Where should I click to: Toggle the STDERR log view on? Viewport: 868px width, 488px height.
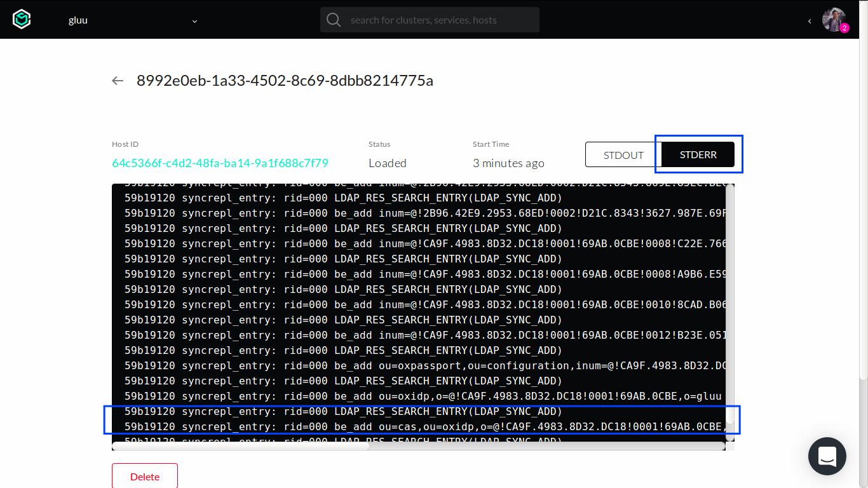pos(697,154)
